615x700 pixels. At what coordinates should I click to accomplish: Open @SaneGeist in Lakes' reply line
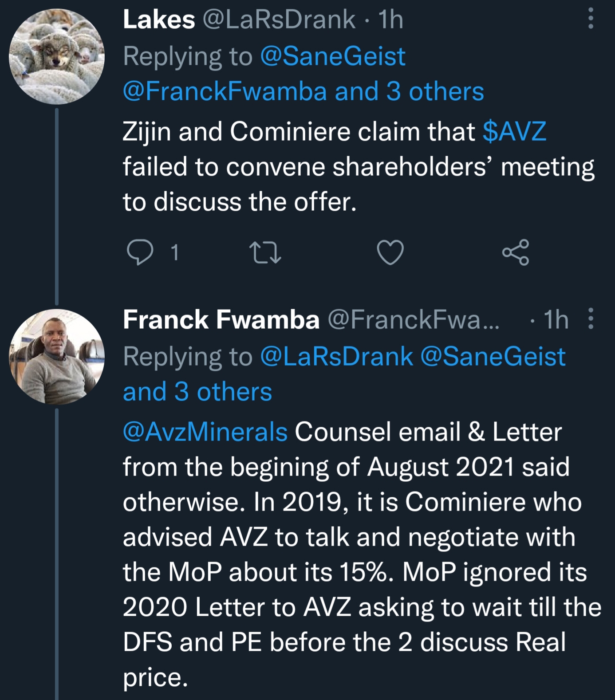pyautogui.click(x=332, y=56)
